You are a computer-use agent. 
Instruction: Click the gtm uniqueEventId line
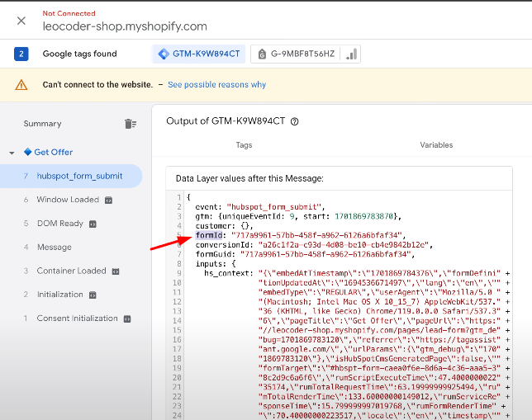(x=298, y=216)
